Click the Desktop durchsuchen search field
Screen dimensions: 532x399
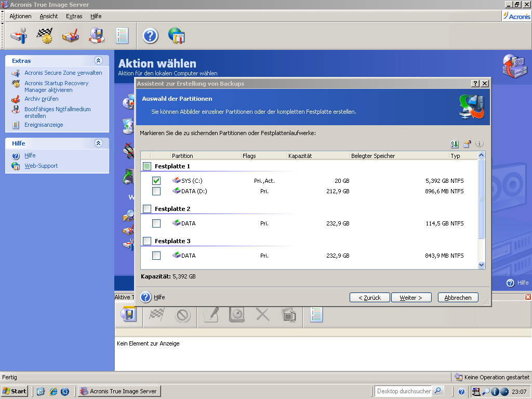[403, 391]
